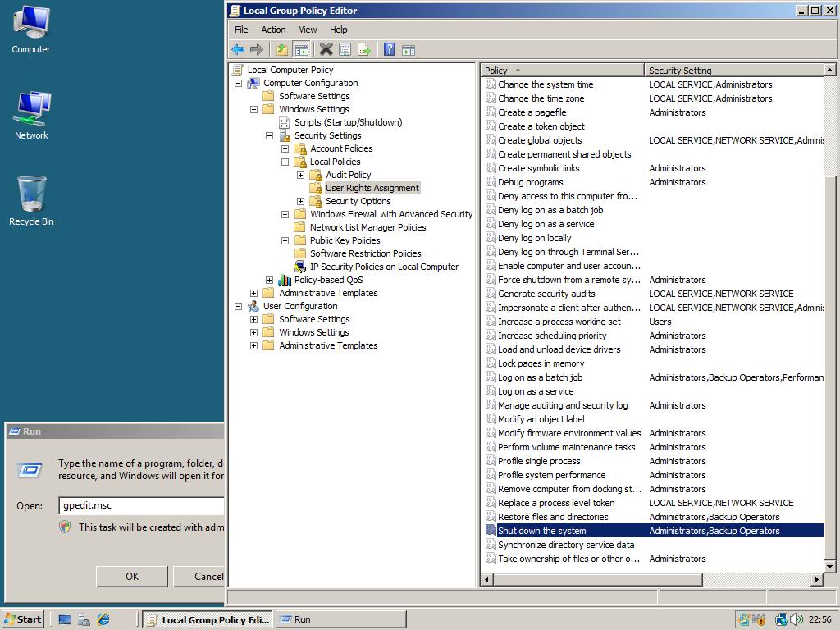This screenshot has height=630, width=840.
Task: Select the 'Change the system time' policy
Action: click(654, 84)
